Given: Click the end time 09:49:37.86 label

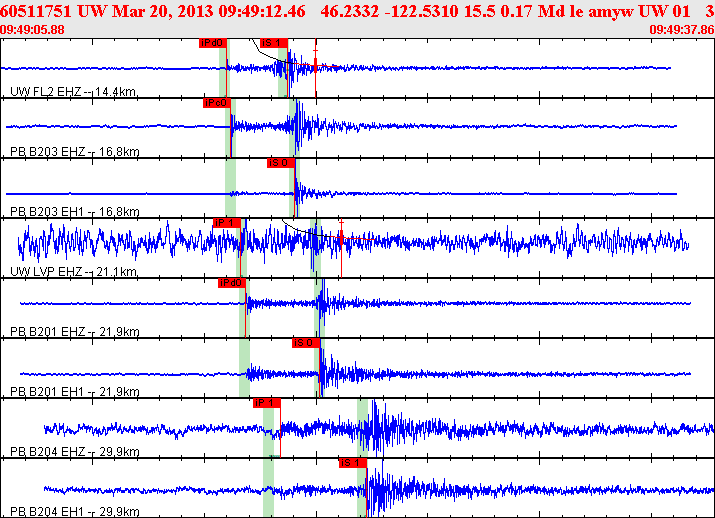Looking at the screenshot, I should [682, 30].
